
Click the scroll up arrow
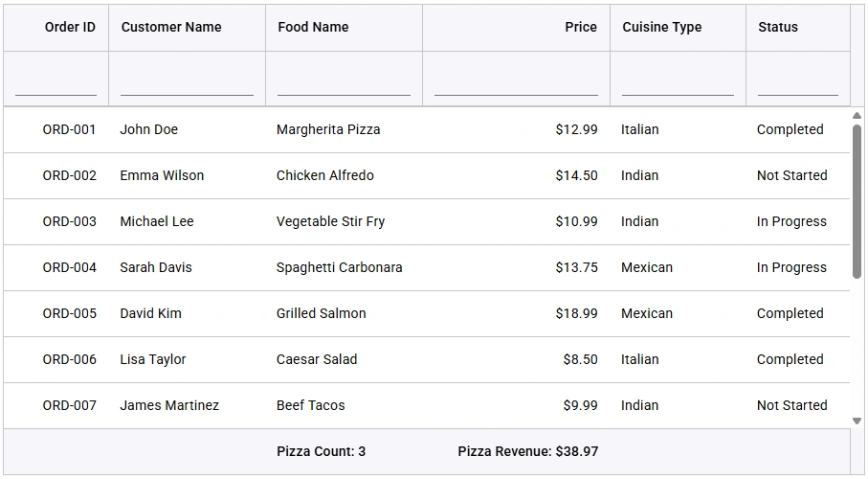tap(857, 117)
